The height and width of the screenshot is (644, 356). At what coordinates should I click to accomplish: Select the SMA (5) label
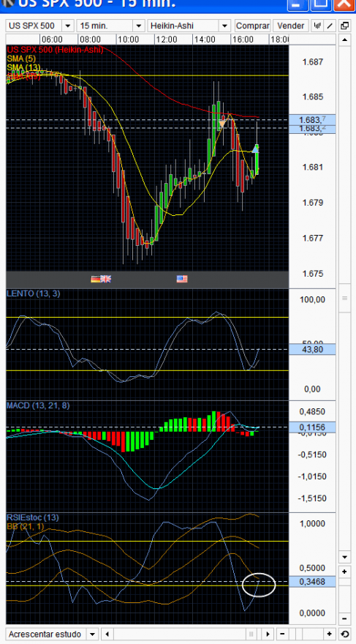coord(21,59)
